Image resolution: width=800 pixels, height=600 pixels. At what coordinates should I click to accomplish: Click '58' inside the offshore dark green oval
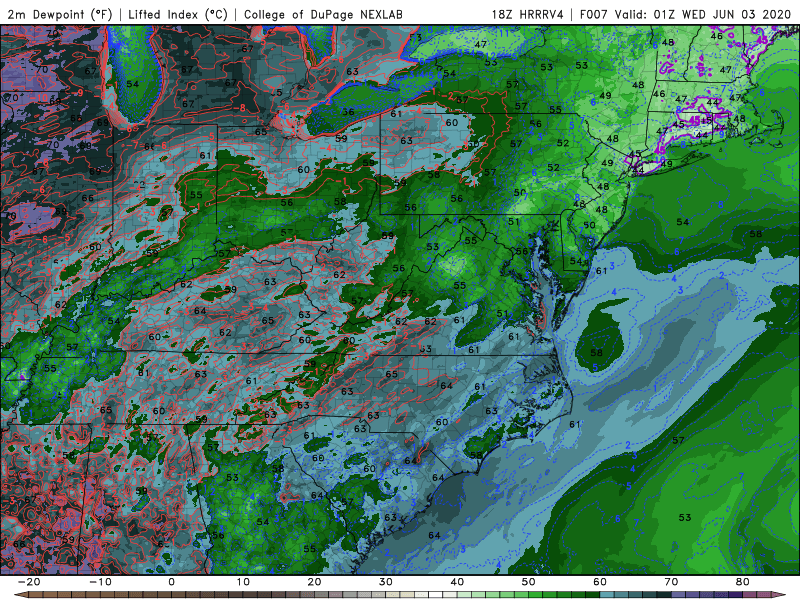click(596, 353)
